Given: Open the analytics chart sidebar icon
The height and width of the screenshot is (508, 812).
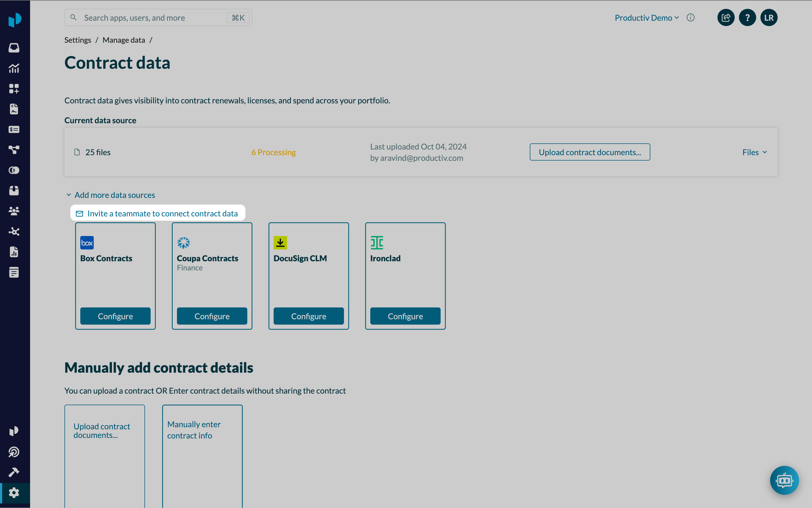Looking at the screenshot, I should pos(14,68).
